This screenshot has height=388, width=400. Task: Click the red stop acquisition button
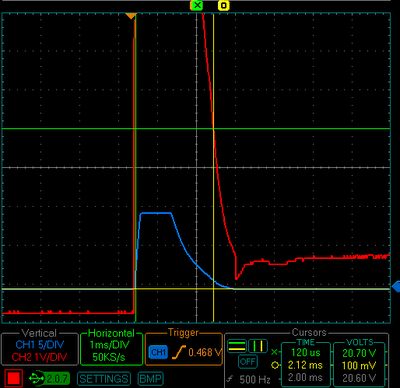[14, 378]
